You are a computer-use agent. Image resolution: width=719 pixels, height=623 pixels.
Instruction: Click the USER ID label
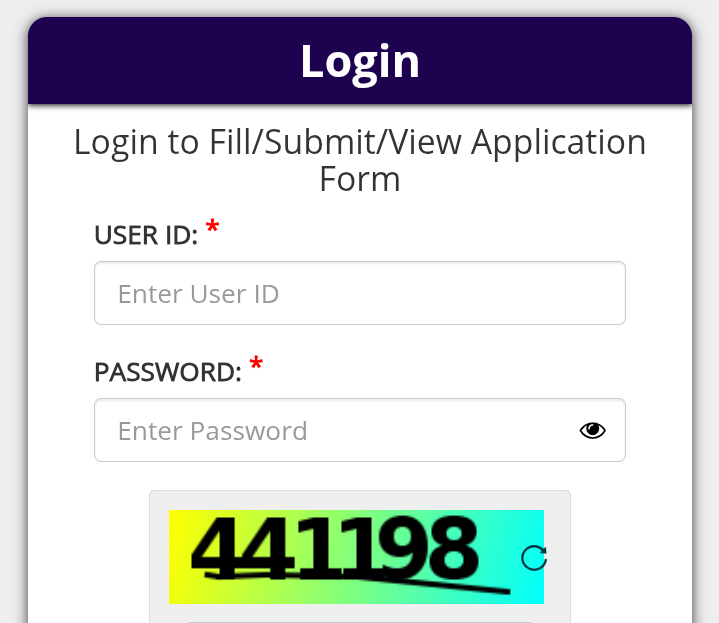coord(146,235)
